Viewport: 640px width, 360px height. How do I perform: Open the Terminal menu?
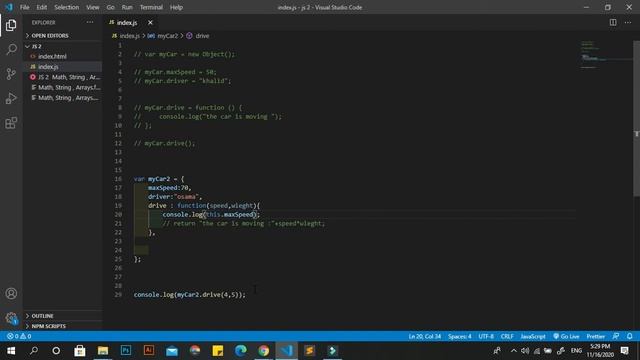(x=151, y=7)
